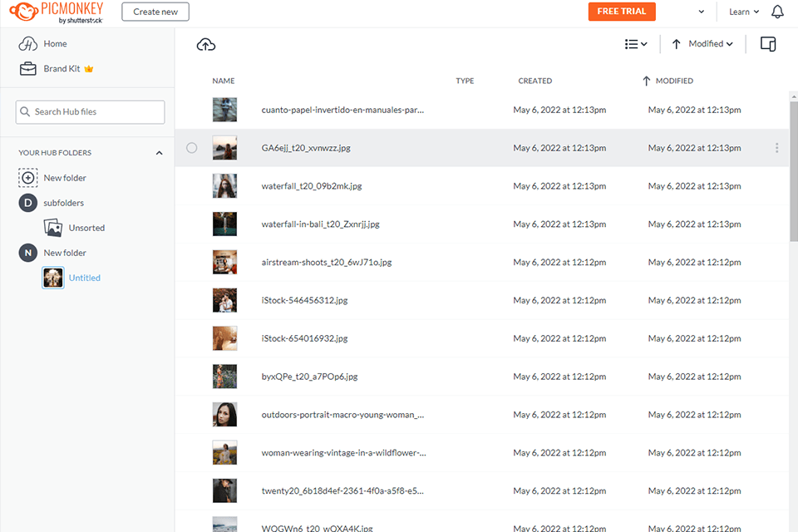Open the list view dropdown

click(x=636, y=44)
